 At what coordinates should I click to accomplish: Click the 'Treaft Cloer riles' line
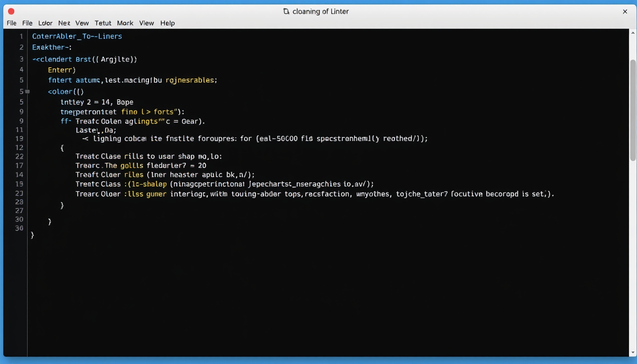165,175
